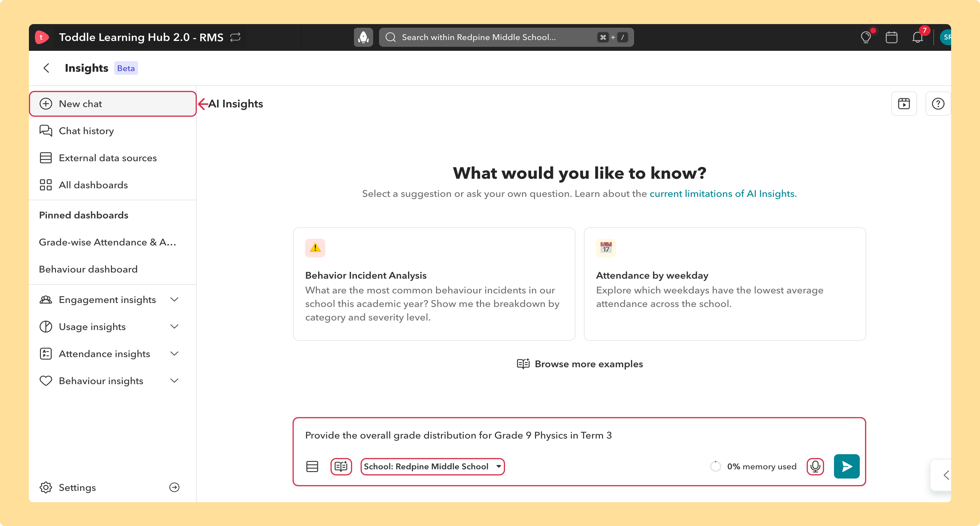Select the Behavior Incident Analysis suggestion
This screenshot has height=526, width=980.
(434, 284)
